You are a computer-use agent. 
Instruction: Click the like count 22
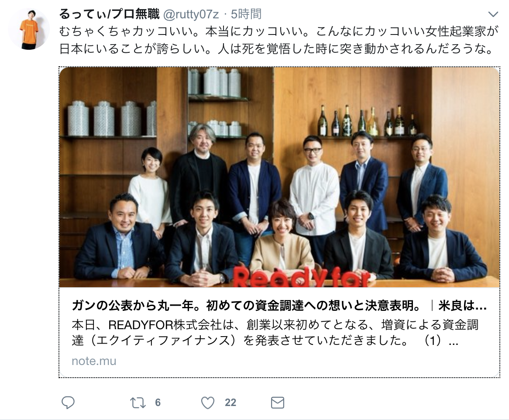point(230,403)
